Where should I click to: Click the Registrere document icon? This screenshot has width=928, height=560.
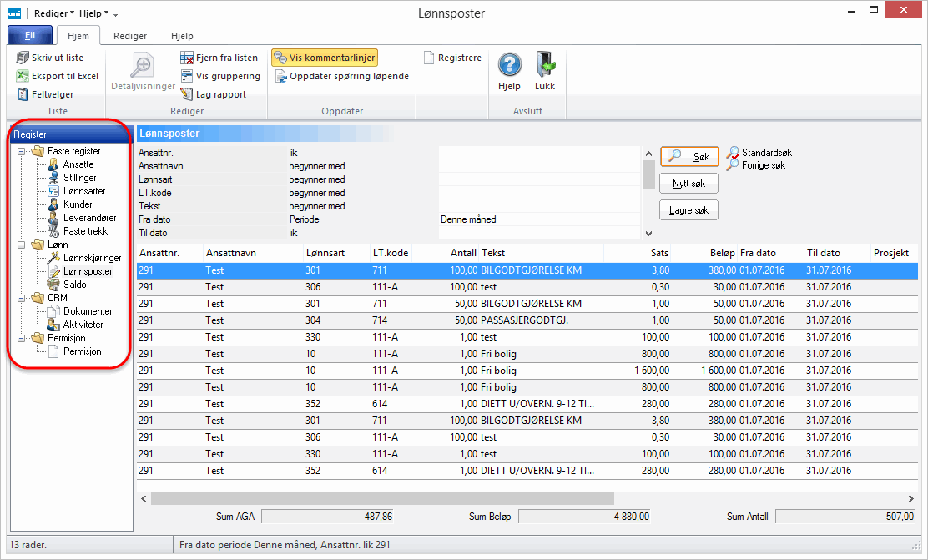tap(429, 58)
